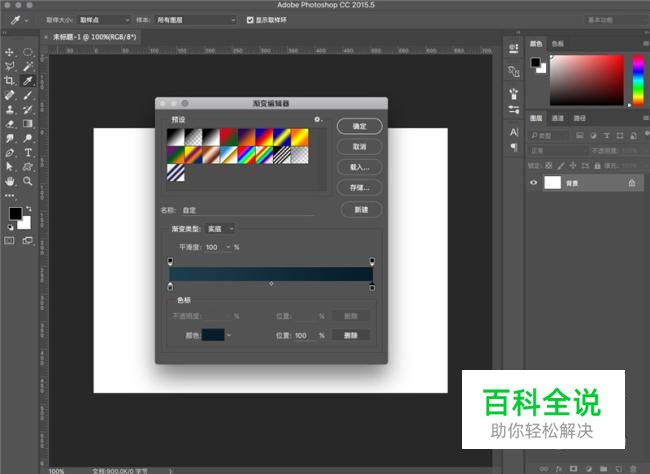650x474 pixels.
Task: Open the 所有图层 sample dropdown
Action: click(196, 20)
